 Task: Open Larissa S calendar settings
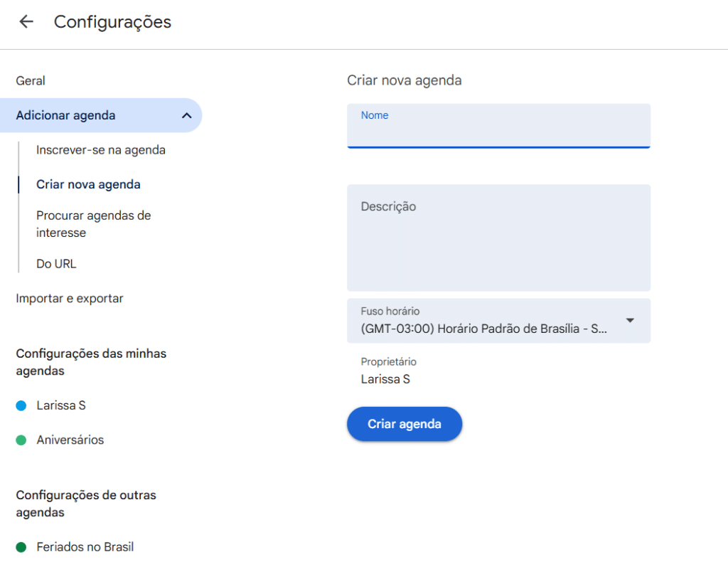pyautogui.click(x=61, y=405)
